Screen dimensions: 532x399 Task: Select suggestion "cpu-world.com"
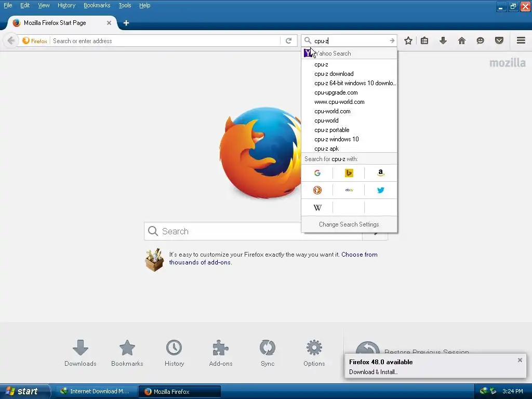(x=349, y=111)
